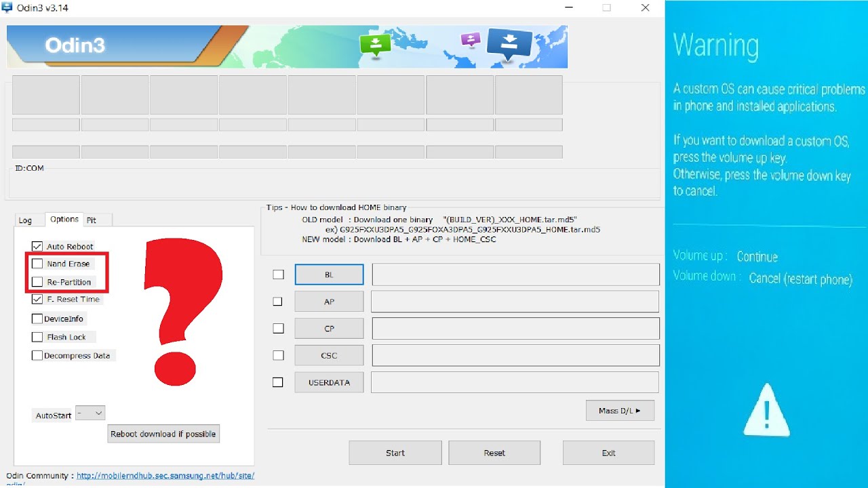The width and height of the screenshot is (868, 488).
Task: Click the CP file path field
Action: 515,328
